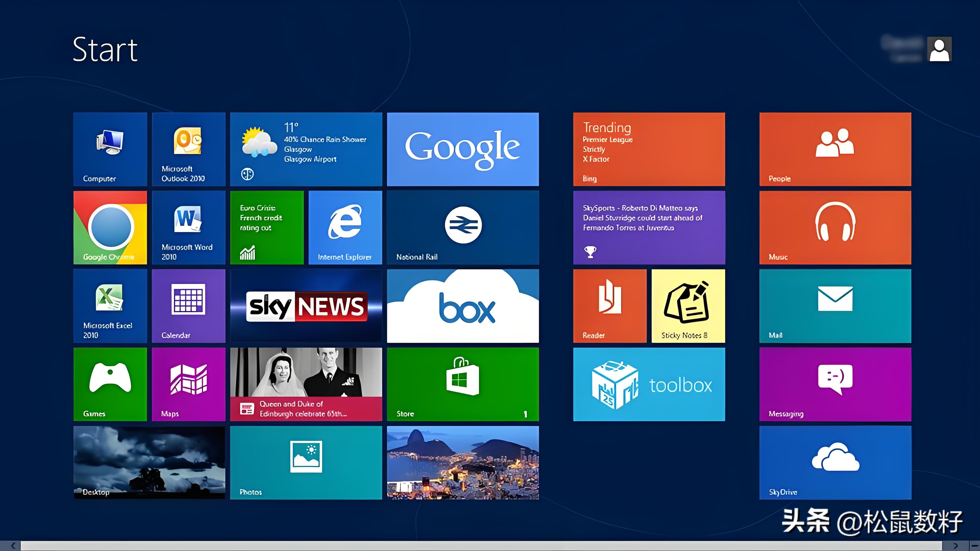The image size is (980, 551).
Task: Open the Music app
Action: coord(835,227)
